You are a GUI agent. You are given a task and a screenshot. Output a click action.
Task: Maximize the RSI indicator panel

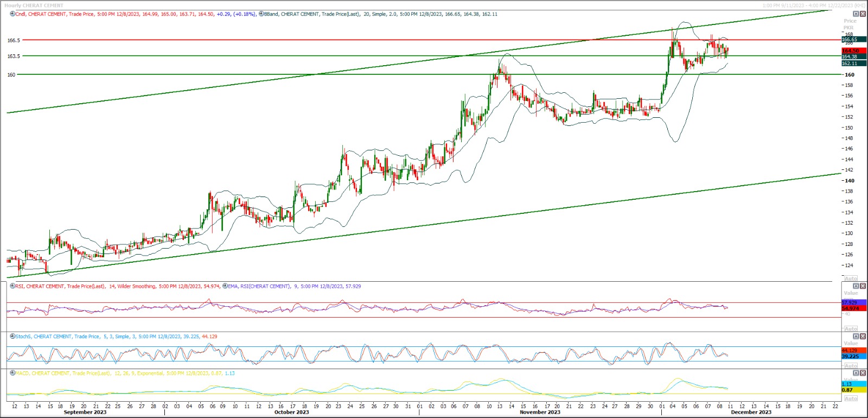pyautogui.click(x=856, y=286)
